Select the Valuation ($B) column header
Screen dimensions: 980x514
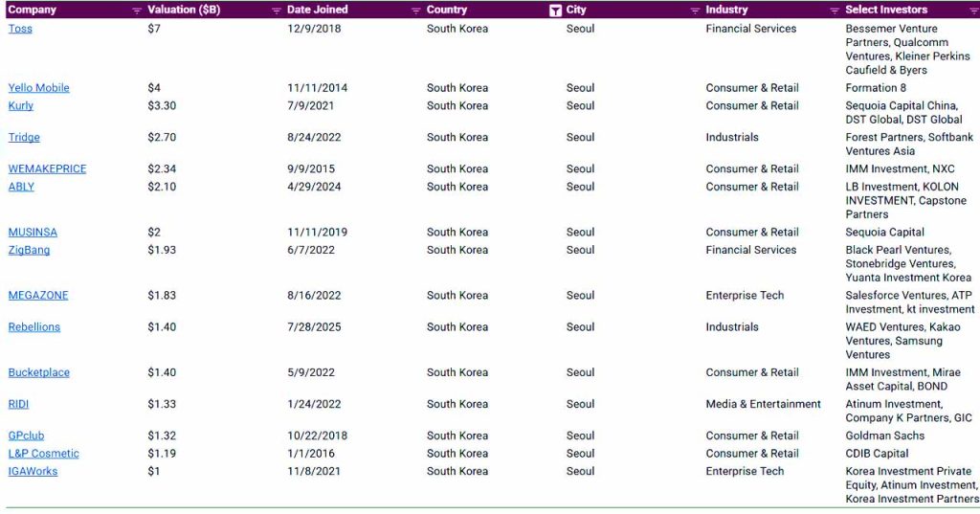pyautogui.click(x=184, y=10)
